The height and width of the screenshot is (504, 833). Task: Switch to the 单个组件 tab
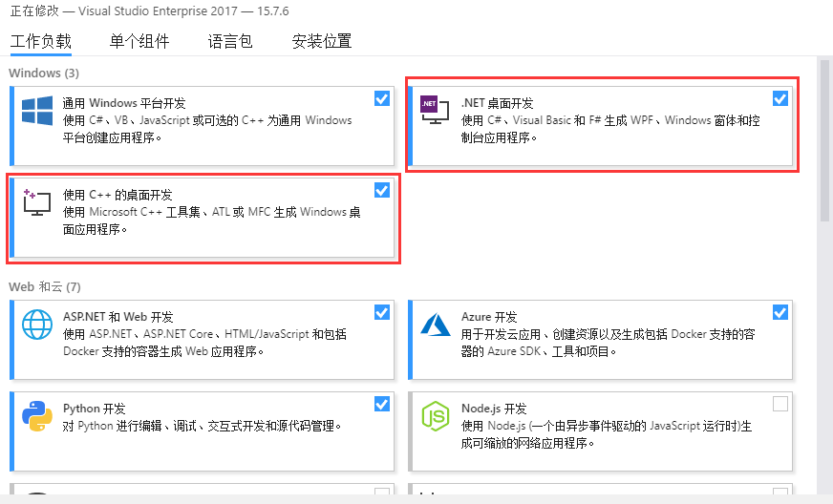(139, 41)
